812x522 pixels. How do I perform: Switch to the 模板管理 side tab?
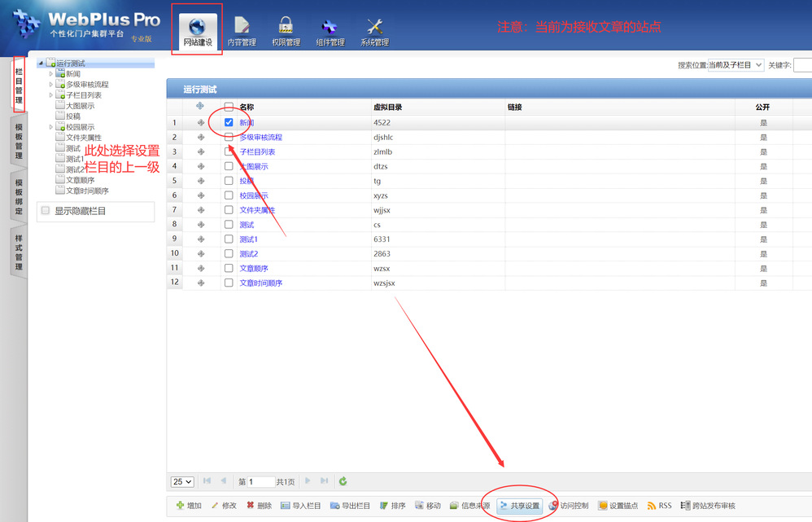pos(18,140)
